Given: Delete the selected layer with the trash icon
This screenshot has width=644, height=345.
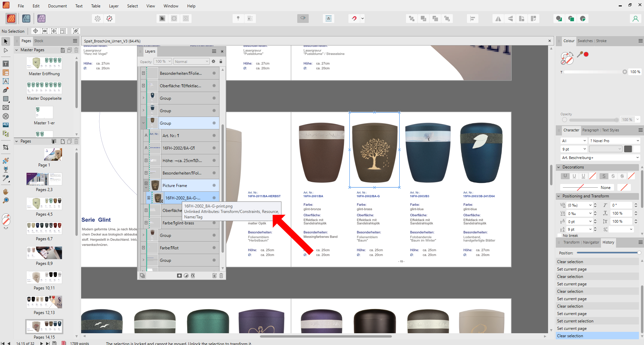Looking at the screenshot, I should click(221, 276).
